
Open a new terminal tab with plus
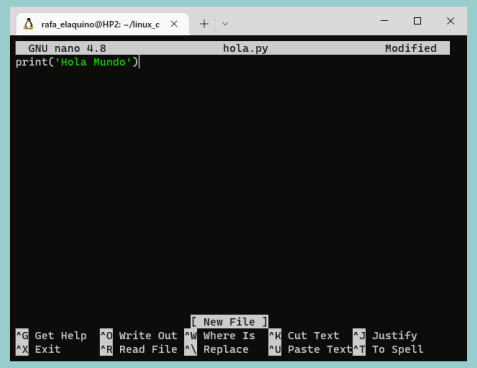point(204,24)
